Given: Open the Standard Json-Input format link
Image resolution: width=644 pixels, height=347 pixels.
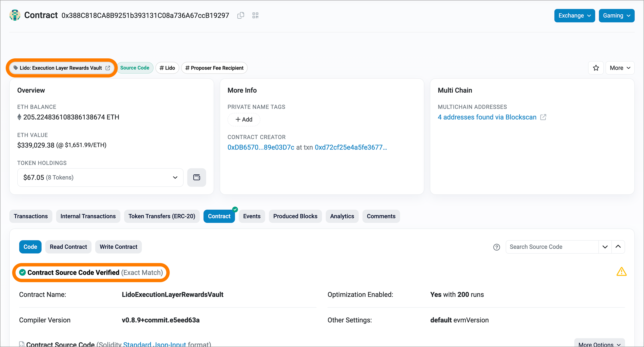Looking at the screenshot, I should coord(155,344).
